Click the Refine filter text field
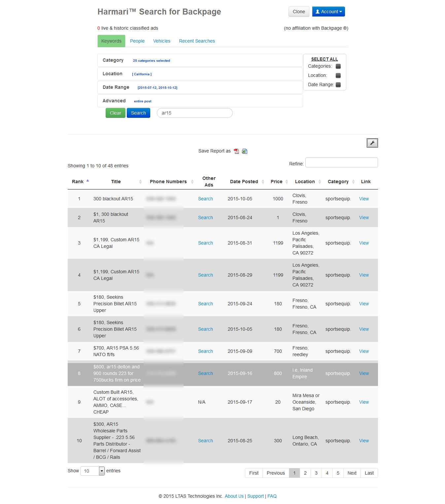 click(x=341, y=162)
